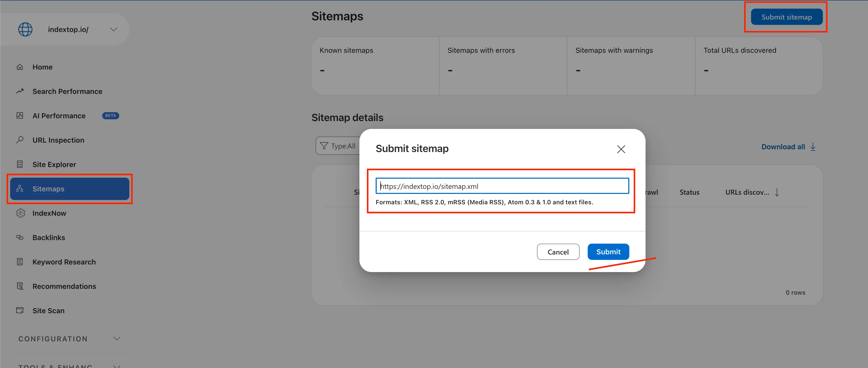Click the IndexNow gear icon

pos(21,213)
